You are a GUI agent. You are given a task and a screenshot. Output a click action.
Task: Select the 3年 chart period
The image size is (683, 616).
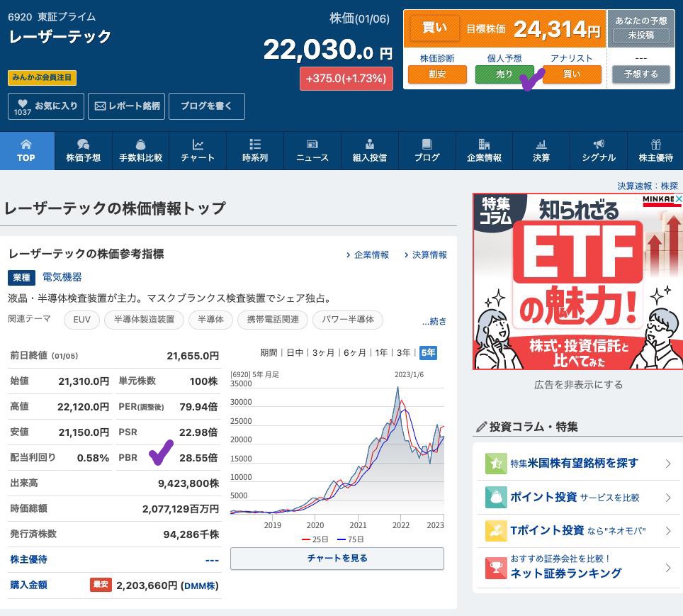pyautogui.click(x=403, y=353)
